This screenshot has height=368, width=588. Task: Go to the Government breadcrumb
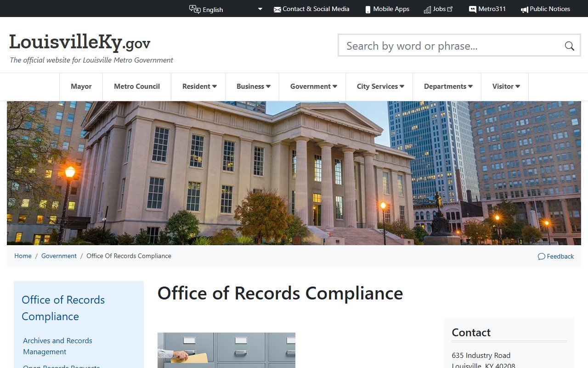[59, 256]
